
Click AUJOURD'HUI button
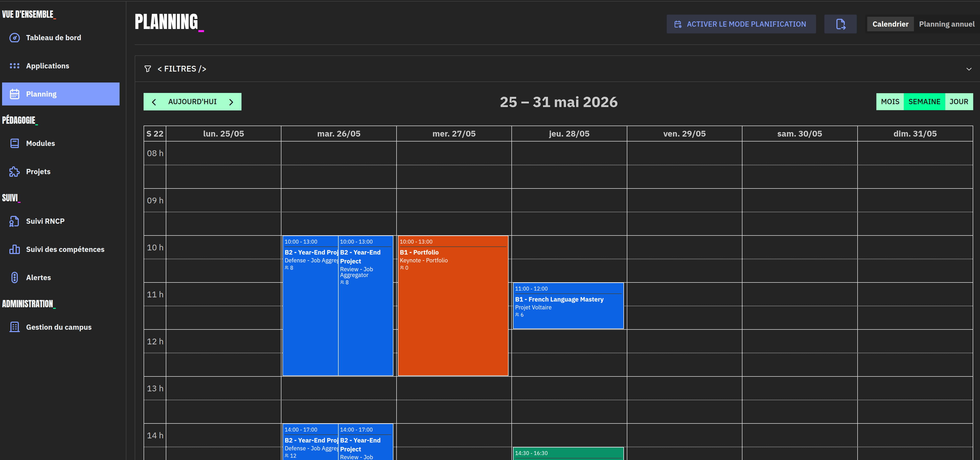[192, 102]
